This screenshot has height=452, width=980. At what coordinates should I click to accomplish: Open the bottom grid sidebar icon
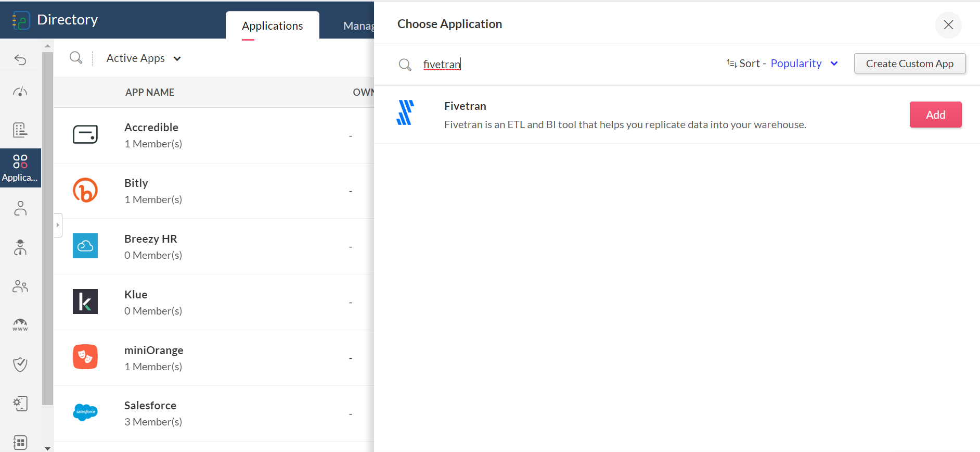pos(20,442)
